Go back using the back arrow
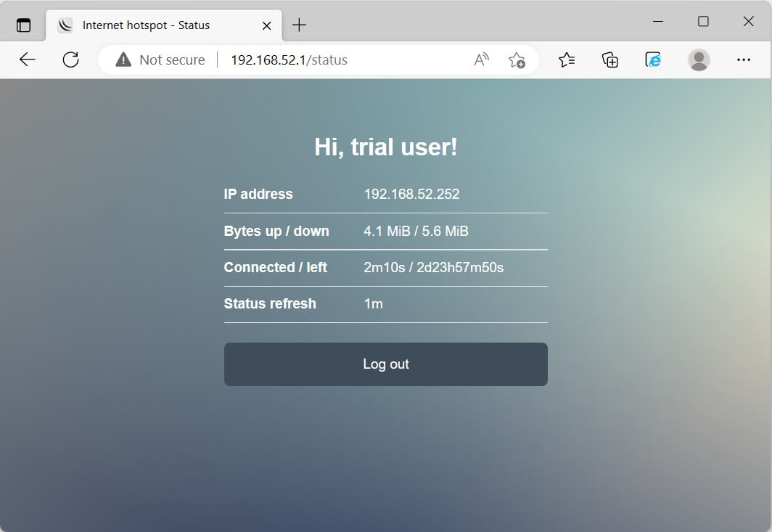The image size is (772, 532). coord(28,60)
